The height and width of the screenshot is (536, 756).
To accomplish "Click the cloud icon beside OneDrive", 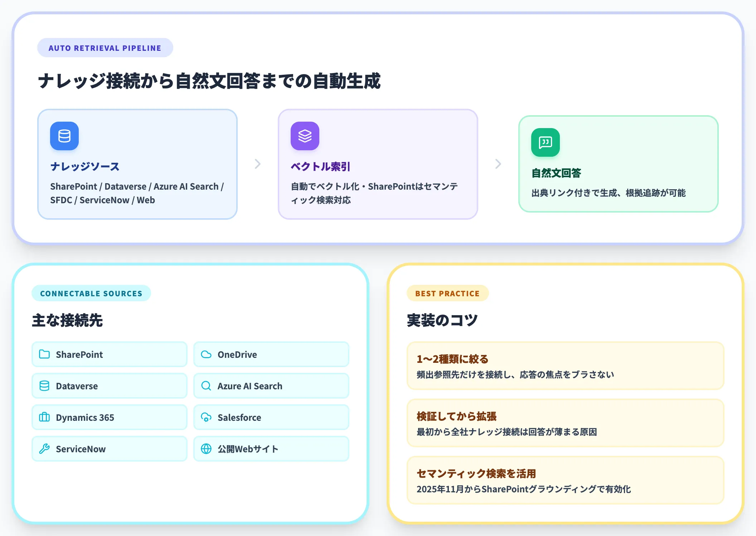I will 206,354.
